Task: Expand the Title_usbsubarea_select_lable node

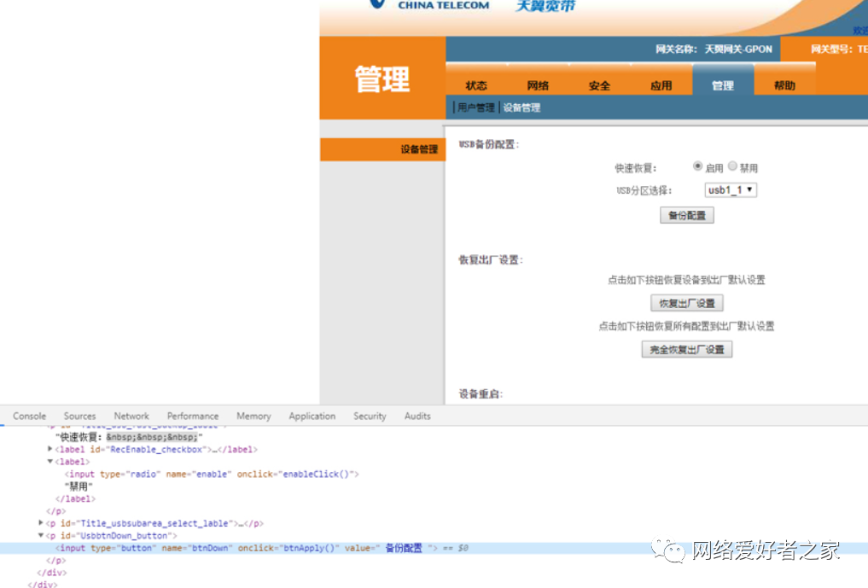Action: [x=42, y=522]
